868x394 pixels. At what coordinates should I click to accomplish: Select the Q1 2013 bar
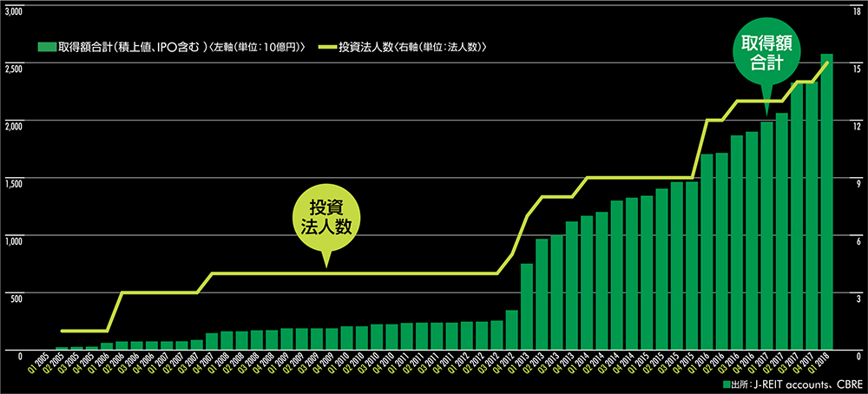tap(527, 306)
